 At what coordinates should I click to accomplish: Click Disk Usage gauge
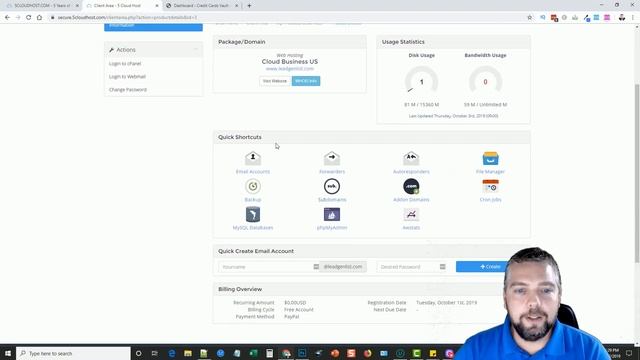[422, 81]
